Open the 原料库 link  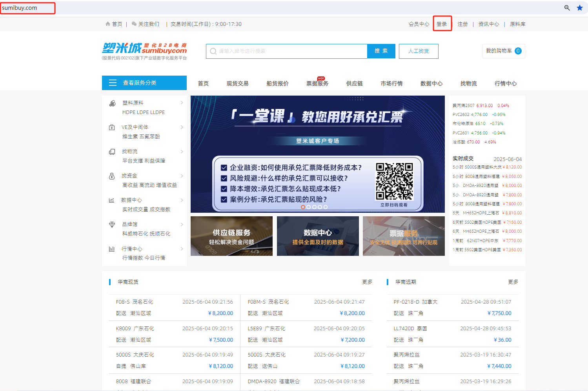coord(517,24)
